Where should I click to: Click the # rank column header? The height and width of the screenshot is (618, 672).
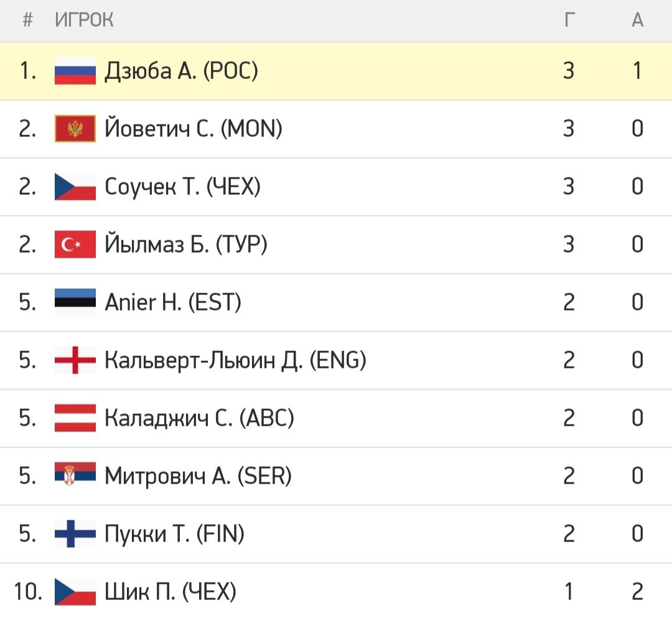coord(27,20)
